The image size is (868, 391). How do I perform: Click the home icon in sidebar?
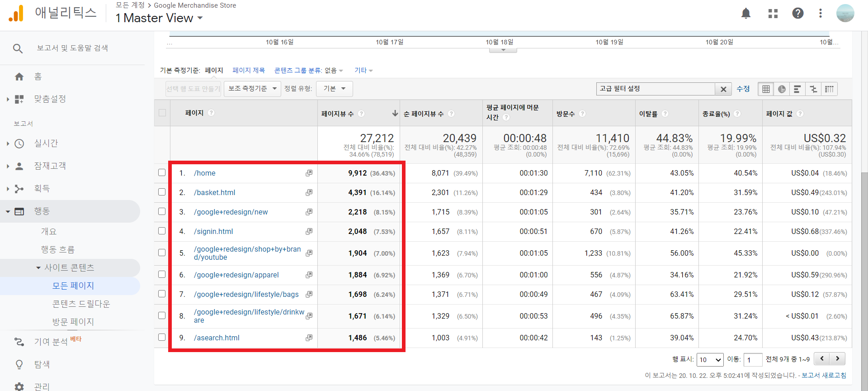tap(19, 76)
